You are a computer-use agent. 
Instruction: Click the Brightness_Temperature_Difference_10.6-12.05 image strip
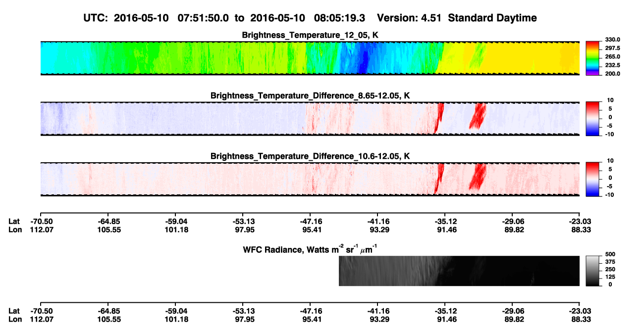pos(310,179)
